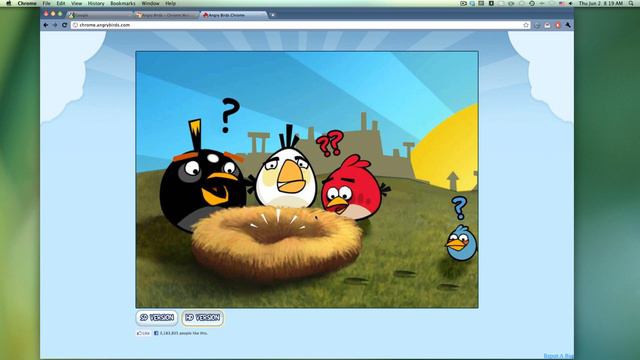Click the Facebook logo icon below the game
Image resolution: width=640 pixels, height=360 pixels.
156,333
